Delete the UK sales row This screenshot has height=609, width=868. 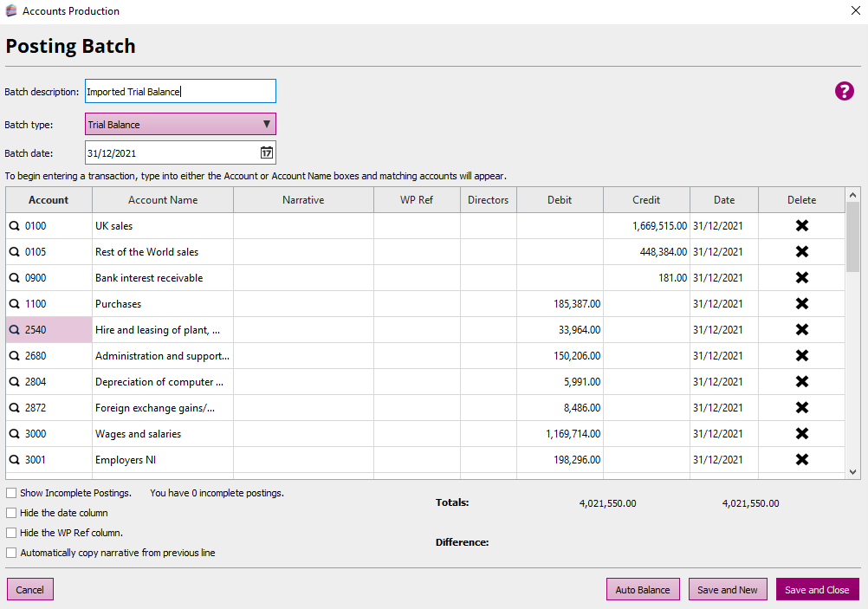coord(801,226)
